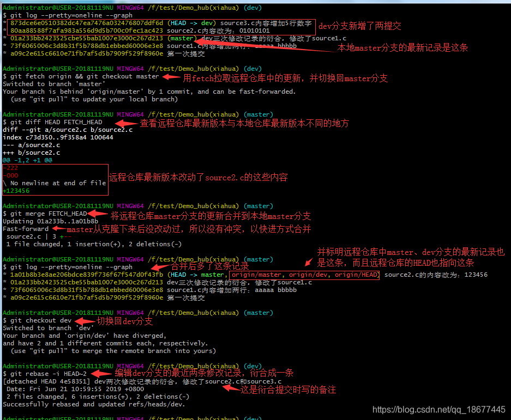This screenshot has width=511, height=420.
Task: Click '2 files changed, 6 insertions(+), 2 deletions(-)'
Action: pyautogui.click(x=98, y=397)
